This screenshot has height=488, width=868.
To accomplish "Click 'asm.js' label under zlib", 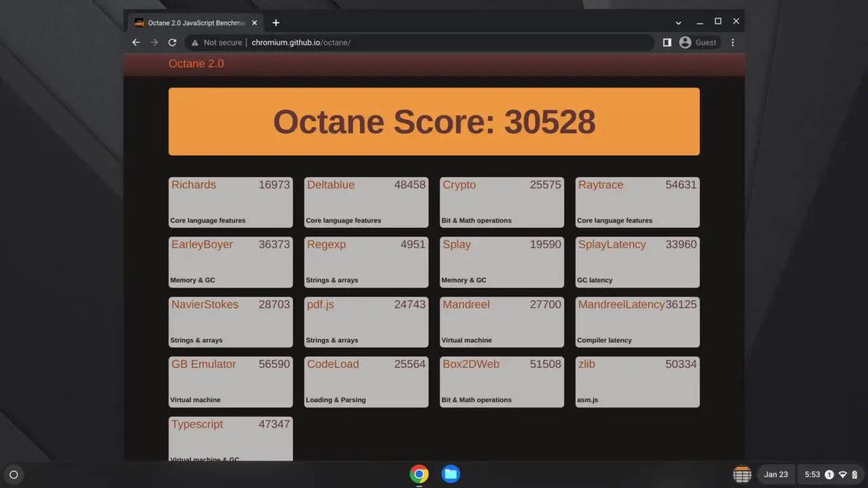I will coord(588,400).
